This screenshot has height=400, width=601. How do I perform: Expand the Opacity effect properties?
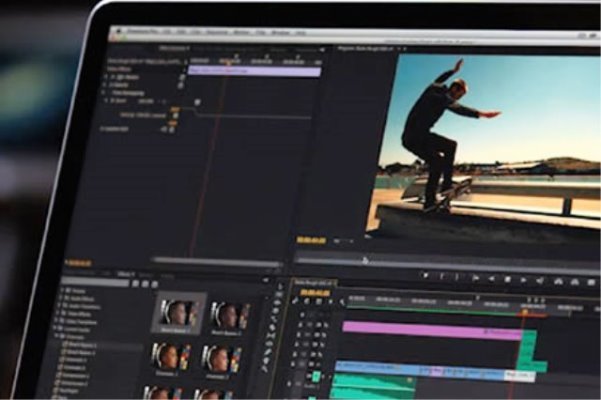tap(105, 85)
